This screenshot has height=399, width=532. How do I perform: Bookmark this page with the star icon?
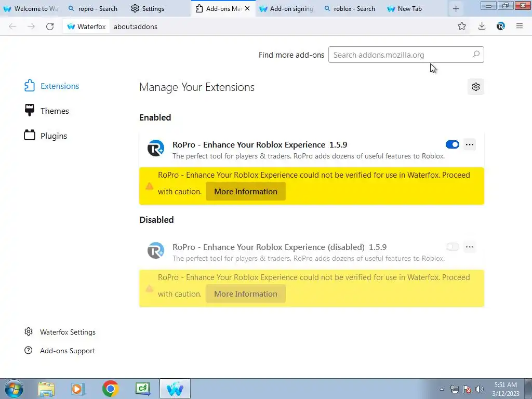(x=462, y=26)
